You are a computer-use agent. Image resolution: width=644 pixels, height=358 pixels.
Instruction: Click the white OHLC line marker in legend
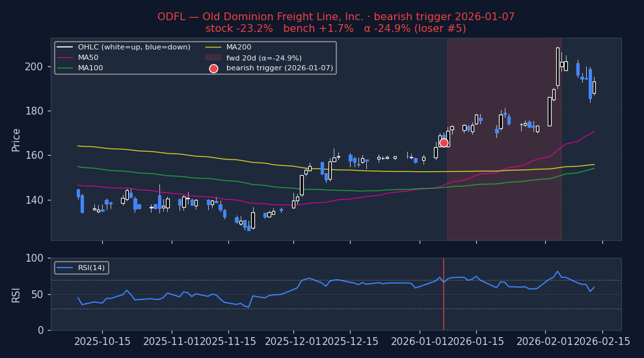coord(65,48)
